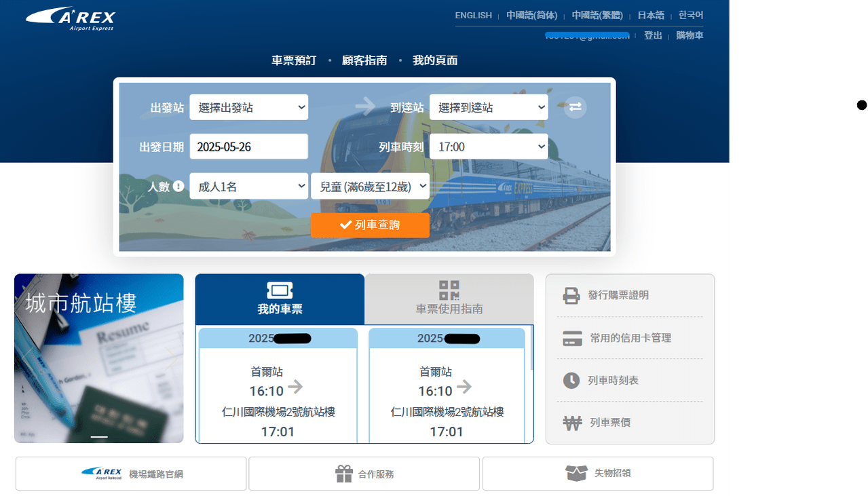Screen dimensions: 868x496
Task: Open the 到達站 arrival station dropdown
Action: click(489, 107)
